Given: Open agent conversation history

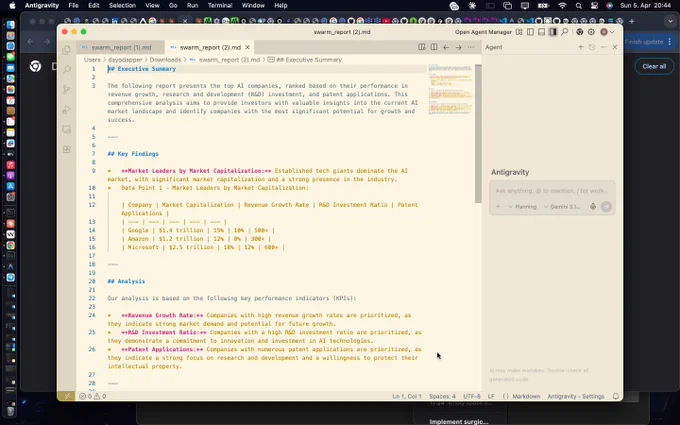Looking at the screenshot, I should (592, 47).
